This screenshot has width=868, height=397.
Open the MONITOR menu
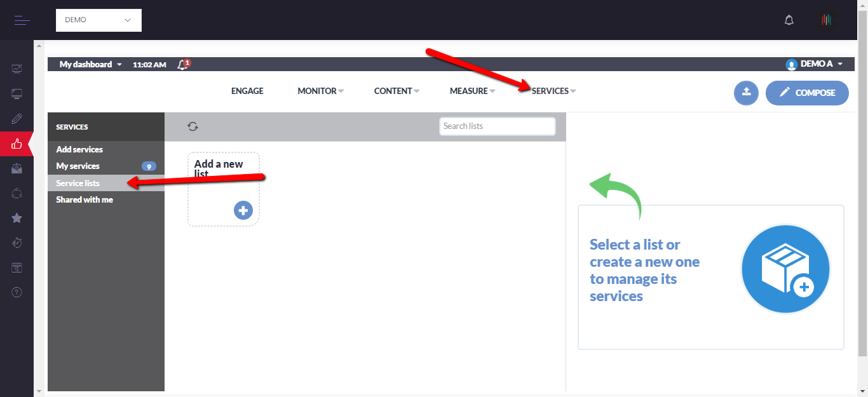click(x=320, y=91)
